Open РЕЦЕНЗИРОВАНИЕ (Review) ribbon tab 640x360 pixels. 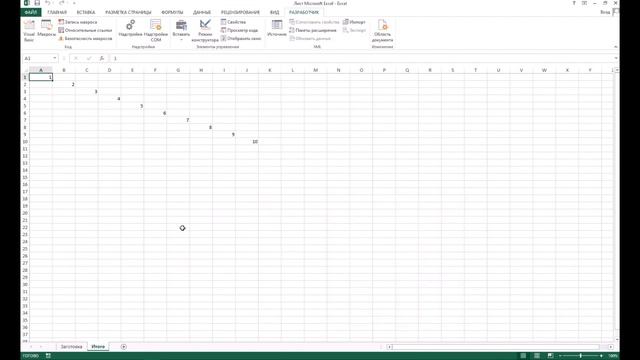[240, 12]
